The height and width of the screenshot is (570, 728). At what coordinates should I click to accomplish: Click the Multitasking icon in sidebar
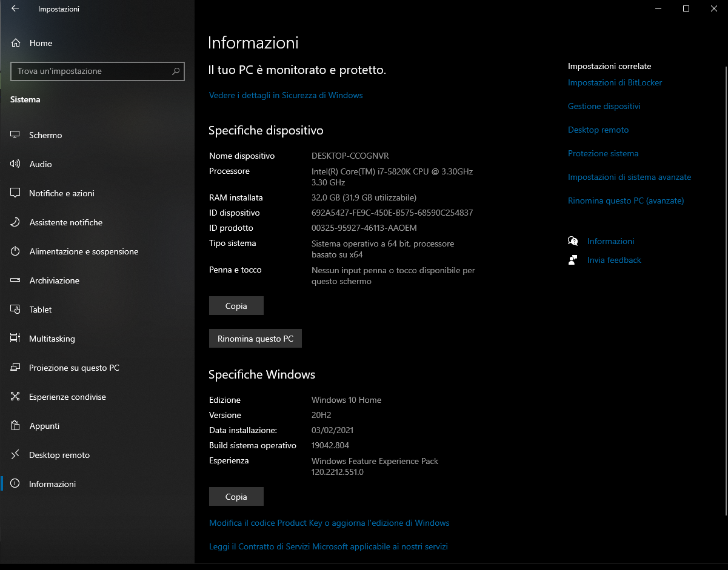coord(16,339)
